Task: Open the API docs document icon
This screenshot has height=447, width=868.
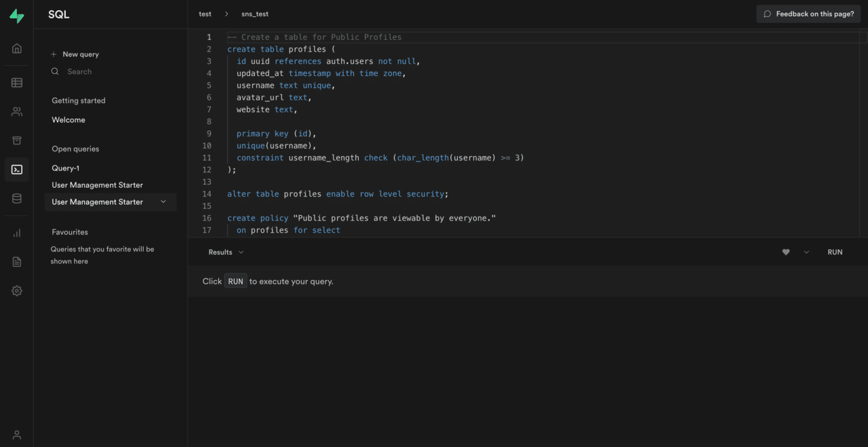Action: [17, 262]
